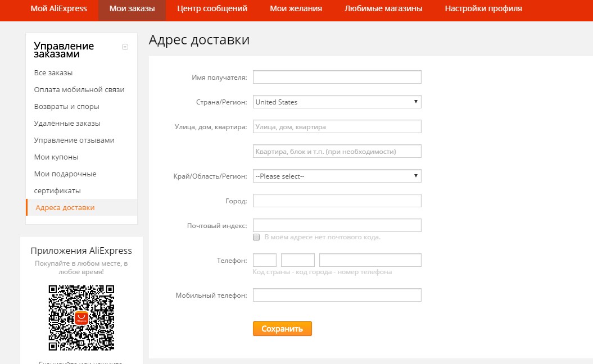Collapse the Управление заказами section
The width and height of the screenshot is (593, 364).
coord(125,47)
